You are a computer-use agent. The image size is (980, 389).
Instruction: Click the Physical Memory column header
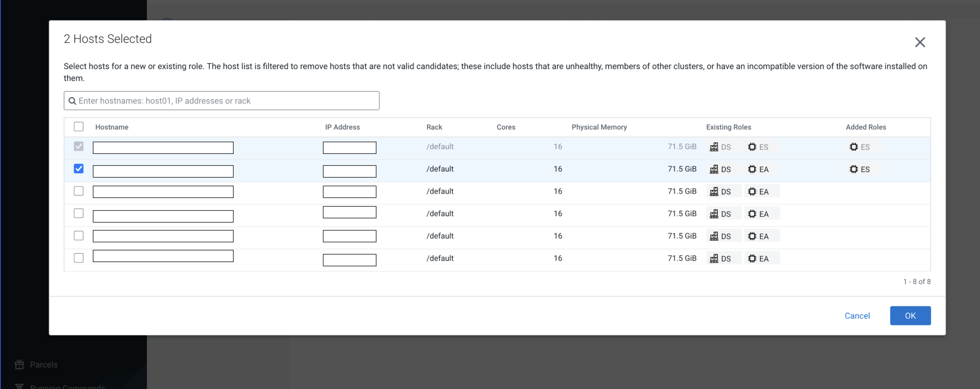tap(599, 127)
